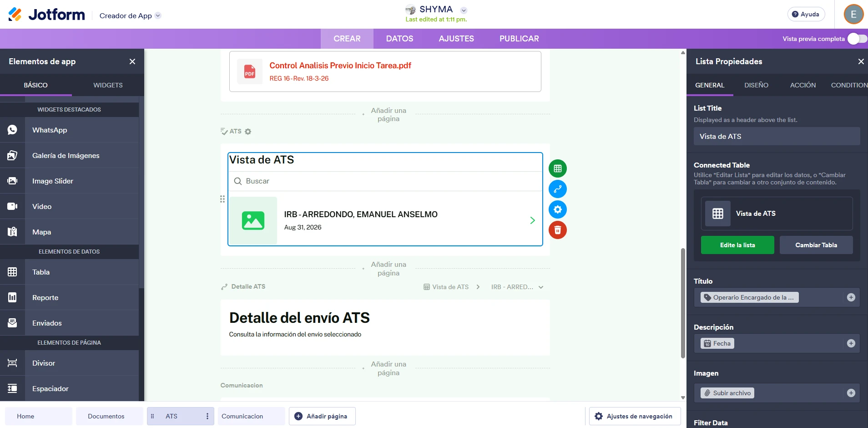
Task: Add the Video element icon
Action: 12,206
